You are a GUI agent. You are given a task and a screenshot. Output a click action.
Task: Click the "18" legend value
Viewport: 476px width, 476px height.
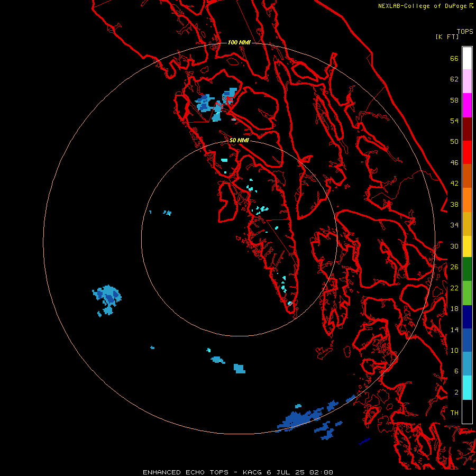[x=454, y=309]
